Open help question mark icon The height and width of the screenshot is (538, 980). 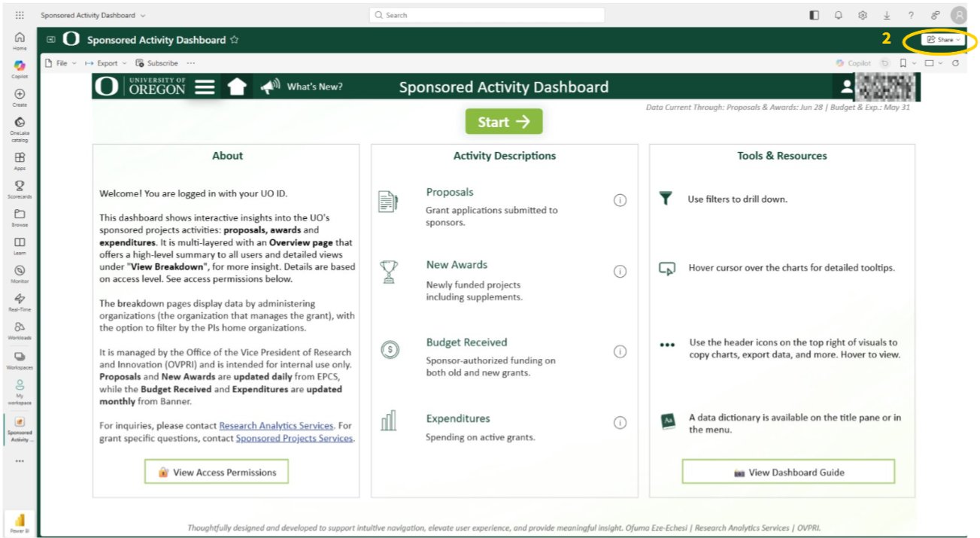click(911, 15)
